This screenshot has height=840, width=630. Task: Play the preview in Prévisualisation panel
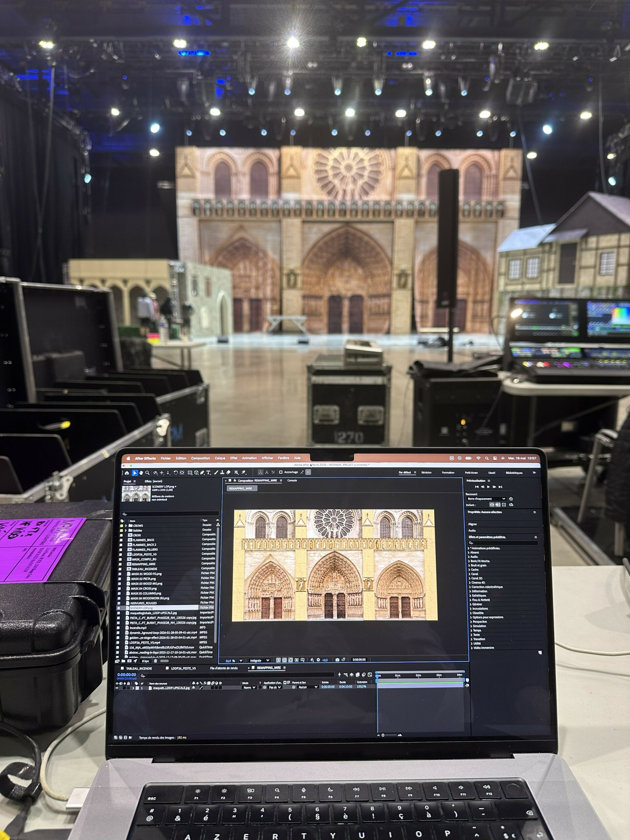point(488,487)
